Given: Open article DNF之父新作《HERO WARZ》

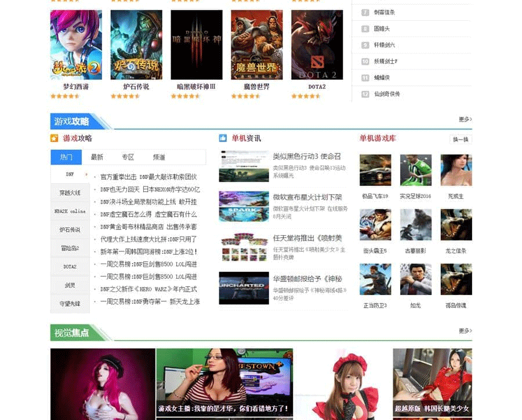Looking at the screenshot, I should pyautogui.click(x=148, y=289).
